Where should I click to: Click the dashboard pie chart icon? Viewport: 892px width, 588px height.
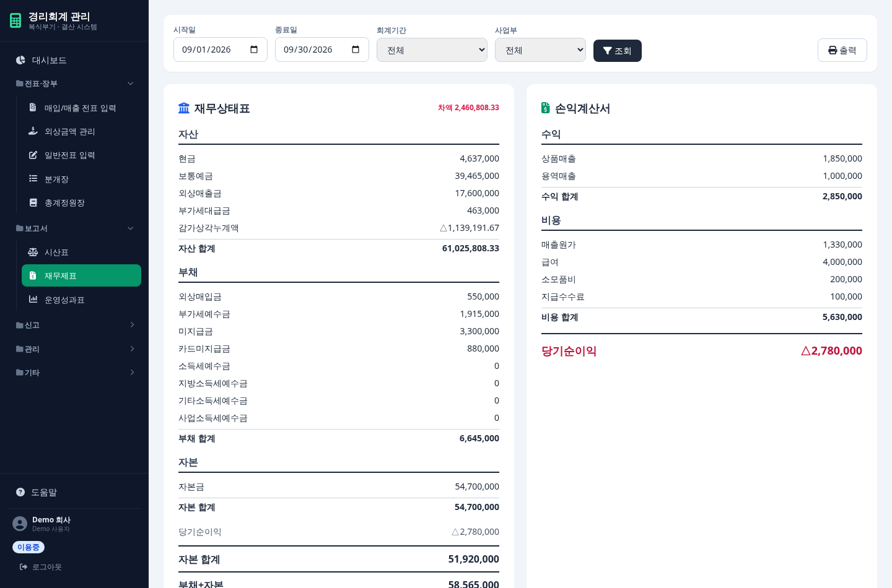point(20,60)
